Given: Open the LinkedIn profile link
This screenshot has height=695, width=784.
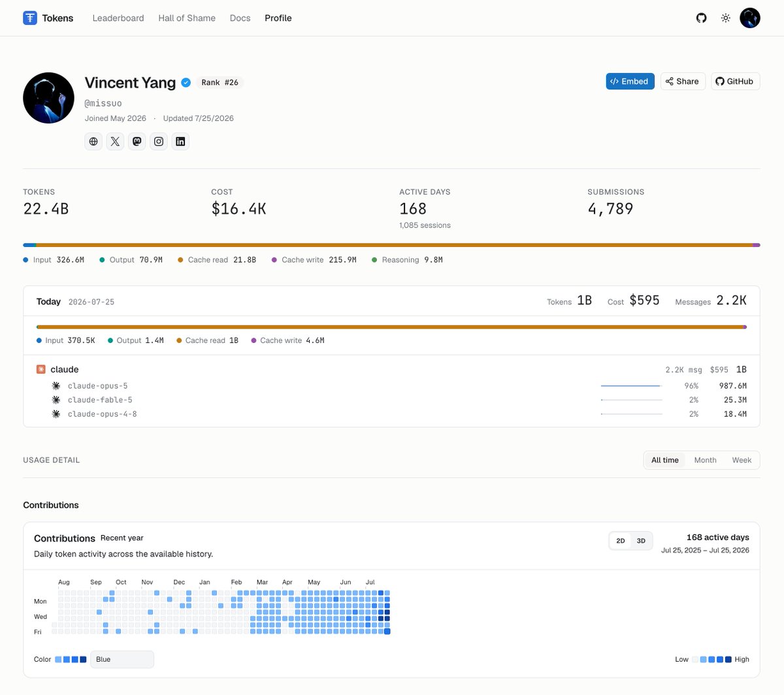Looking at the screenshot, I should pos(180,141).
